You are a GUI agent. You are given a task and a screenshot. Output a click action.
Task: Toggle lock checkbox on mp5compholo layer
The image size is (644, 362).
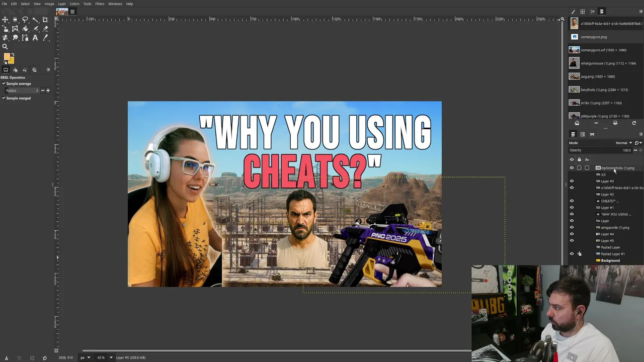click(x=579, y=168)
